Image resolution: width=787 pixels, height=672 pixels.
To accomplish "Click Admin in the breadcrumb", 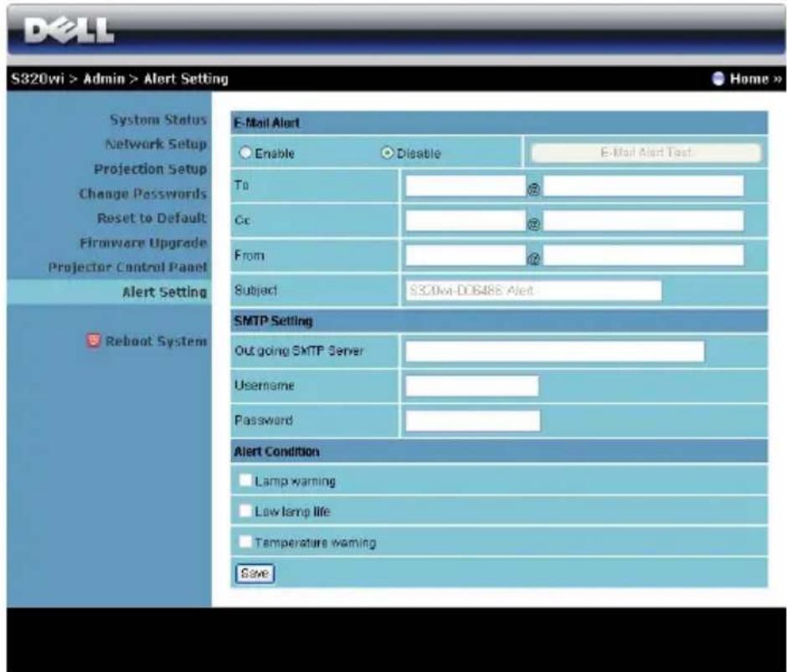I will click(104, 79).
